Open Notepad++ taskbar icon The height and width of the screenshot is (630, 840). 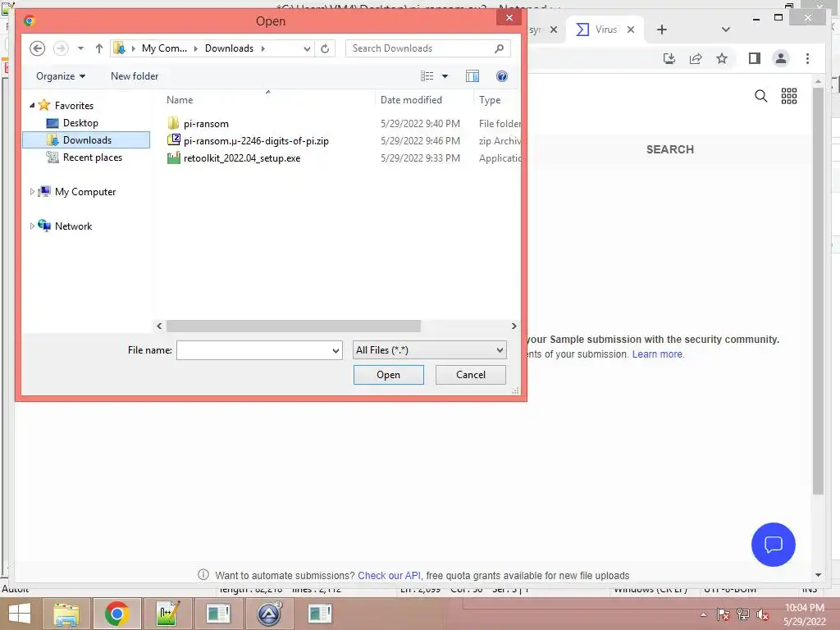point(167,614)
